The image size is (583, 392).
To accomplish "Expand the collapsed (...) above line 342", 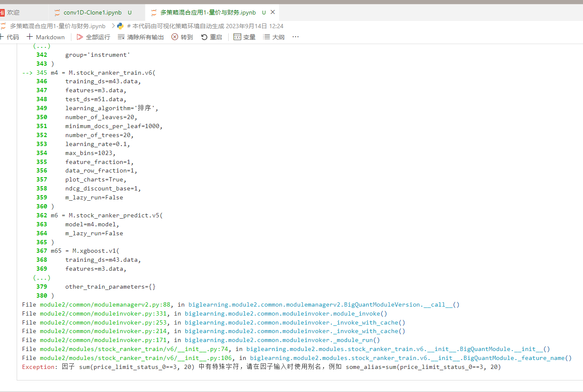I will pyautogui.click(x=42, y=46).
